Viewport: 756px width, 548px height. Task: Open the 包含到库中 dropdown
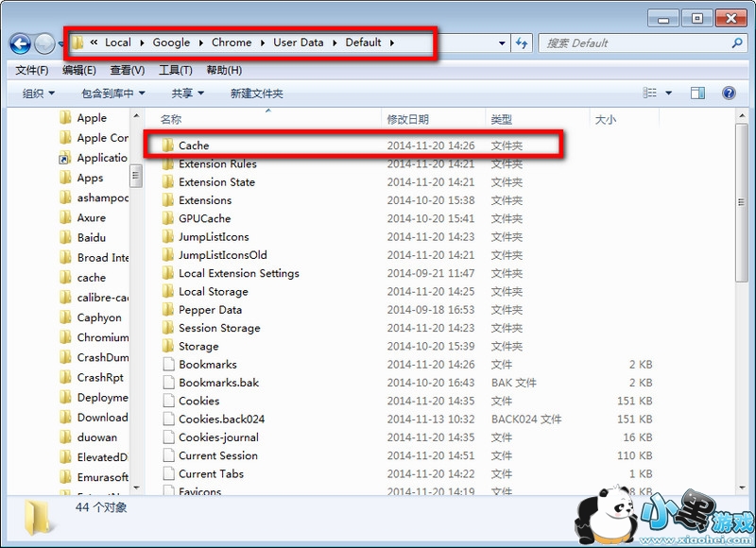click(x=113, y=93)
